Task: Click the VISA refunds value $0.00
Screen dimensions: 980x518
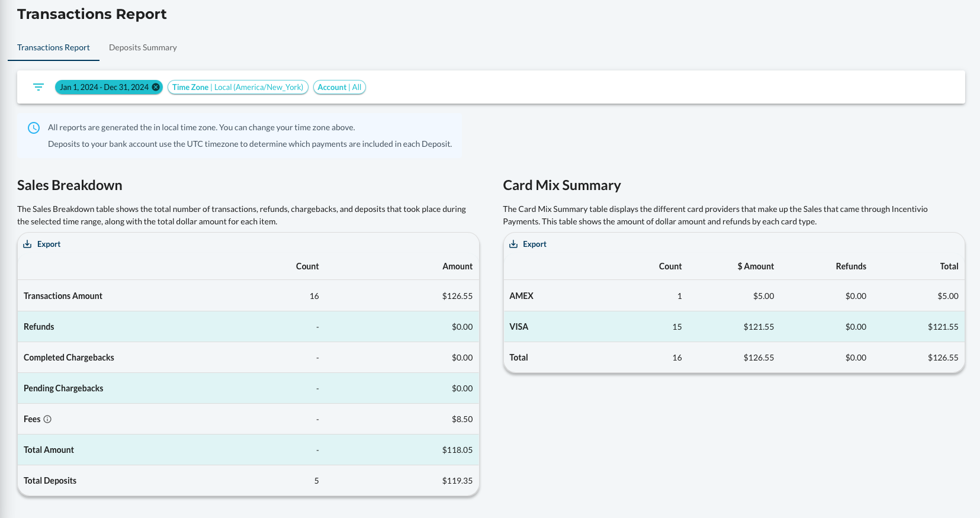Action: pos(856,327)
